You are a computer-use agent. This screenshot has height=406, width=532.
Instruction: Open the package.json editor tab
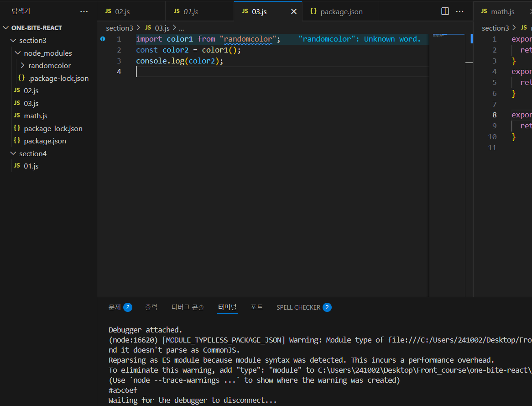point(340,11)
